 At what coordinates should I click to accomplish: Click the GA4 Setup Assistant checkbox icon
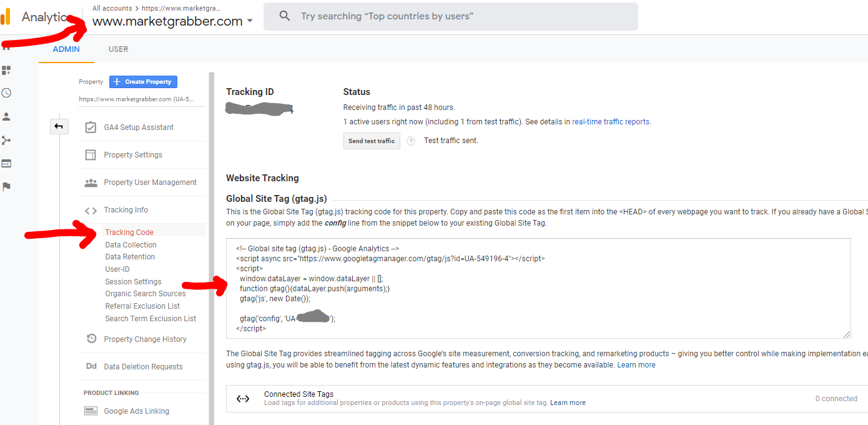point(91,127)
